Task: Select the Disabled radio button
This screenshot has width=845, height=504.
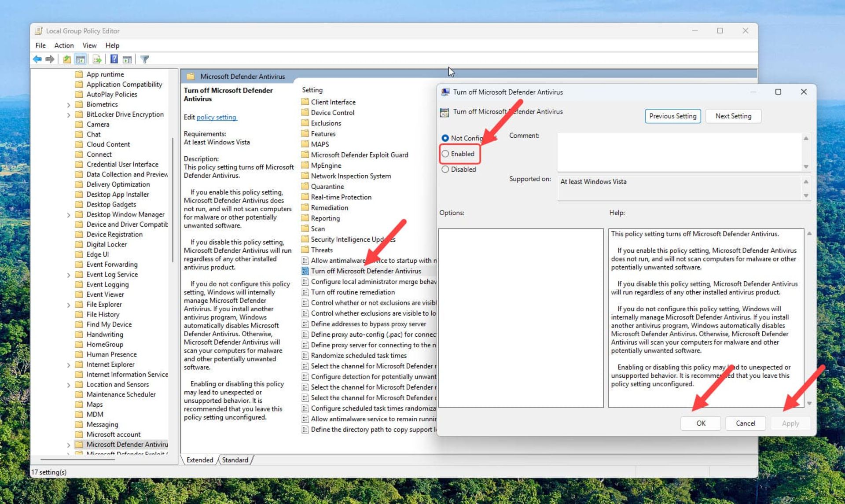Action: click(445, 169)
